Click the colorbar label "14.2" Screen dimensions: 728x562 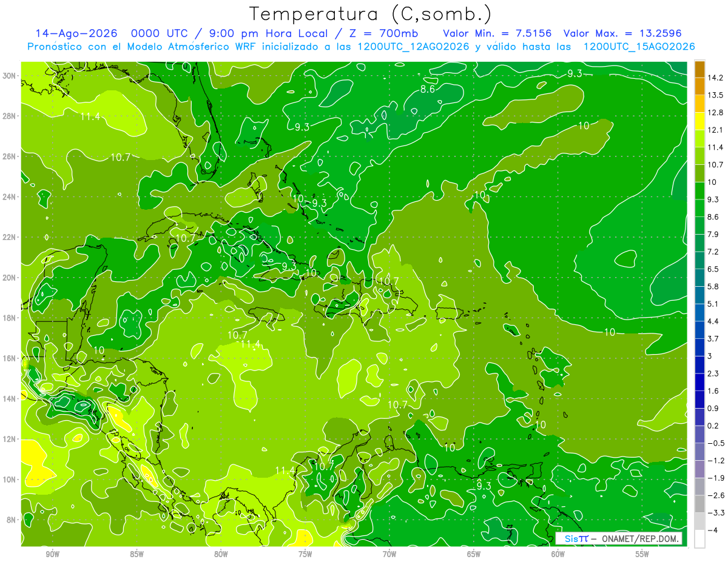pyautogui.click(x=716, y=78)
